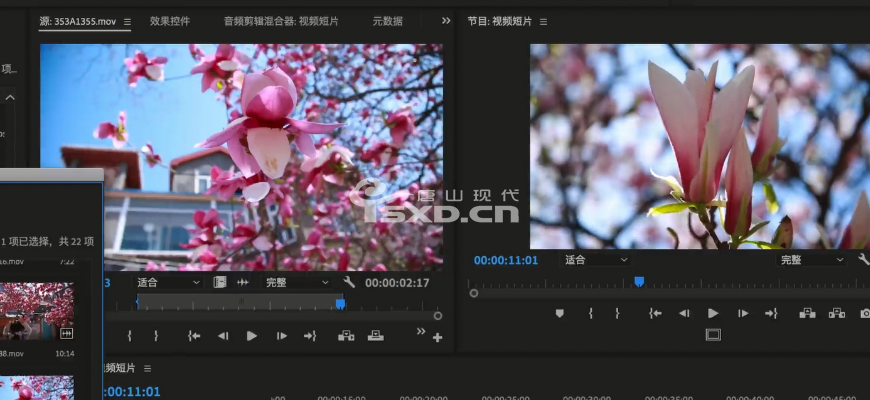The image size is (870, 400).
Task: Play the source clip 353A1355.mov
Action: [x=251, y=336]
